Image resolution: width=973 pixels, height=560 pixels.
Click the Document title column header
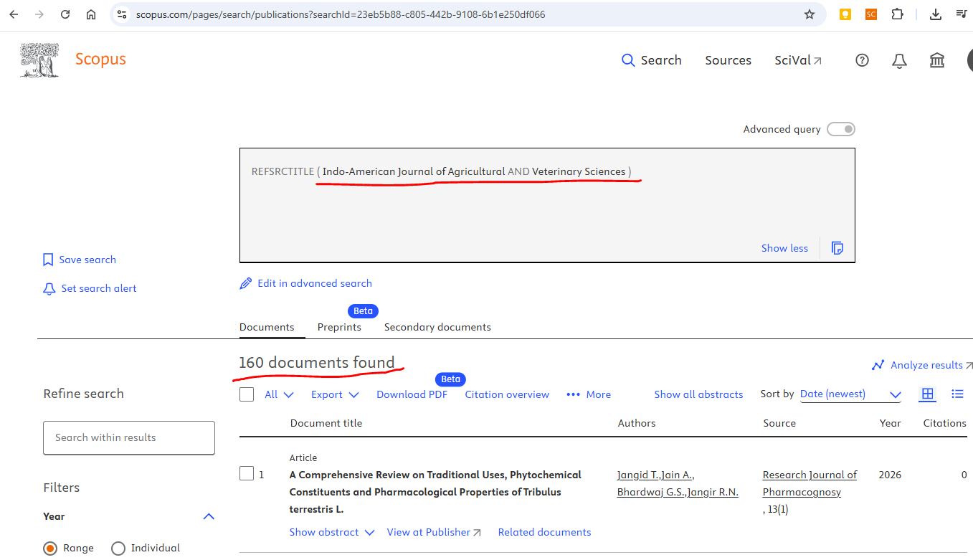[x=326, y=423]
